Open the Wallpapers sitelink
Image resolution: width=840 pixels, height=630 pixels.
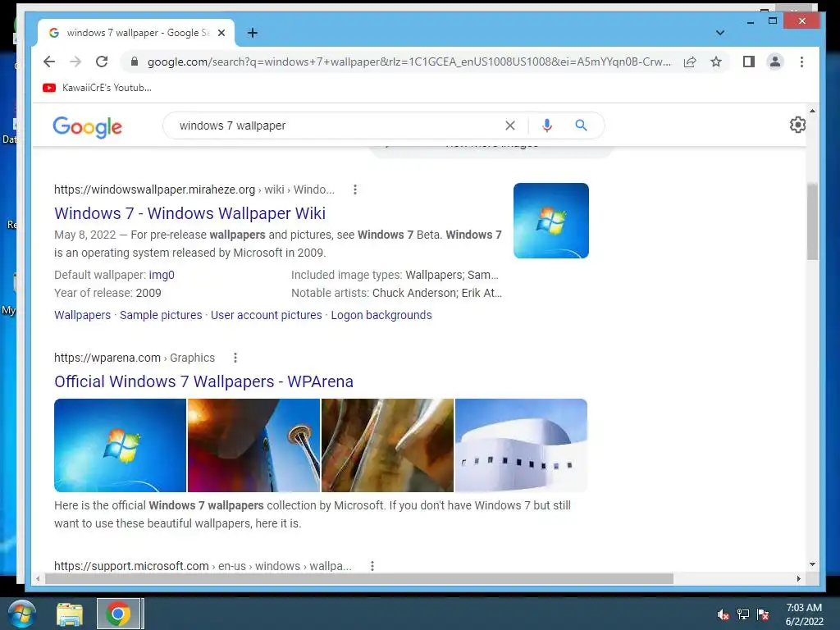point(82,315)
